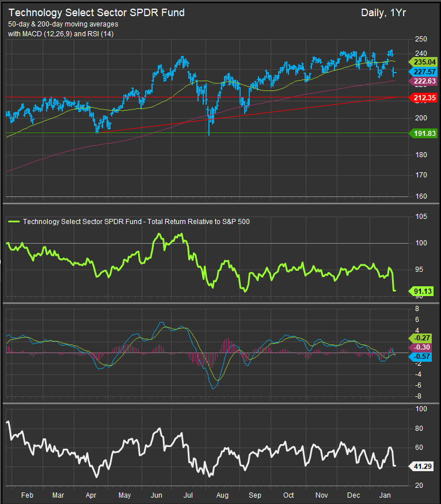Click the red 212.35 resistance level tag
Screen dimensions: 441x504
coord(423,98)
